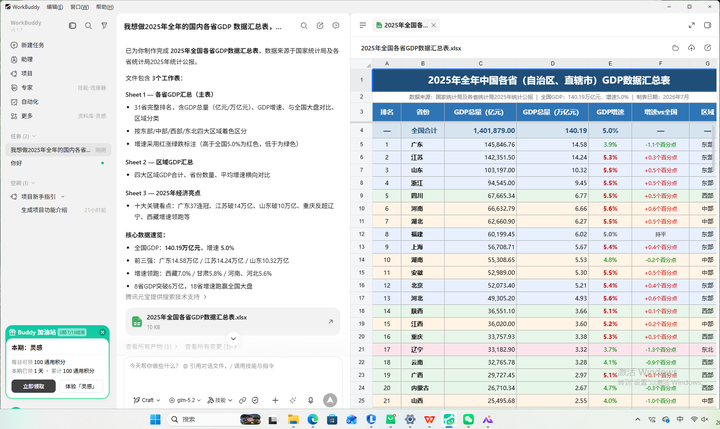720x429 pixels.
Task: Toggle the right panel layout icon
Action: click(x=708, y=25)
